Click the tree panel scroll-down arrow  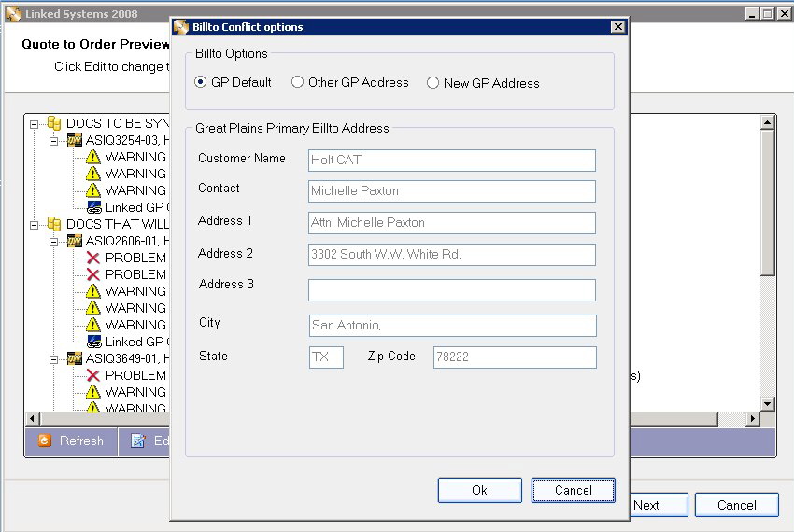[x=768, y=404]
